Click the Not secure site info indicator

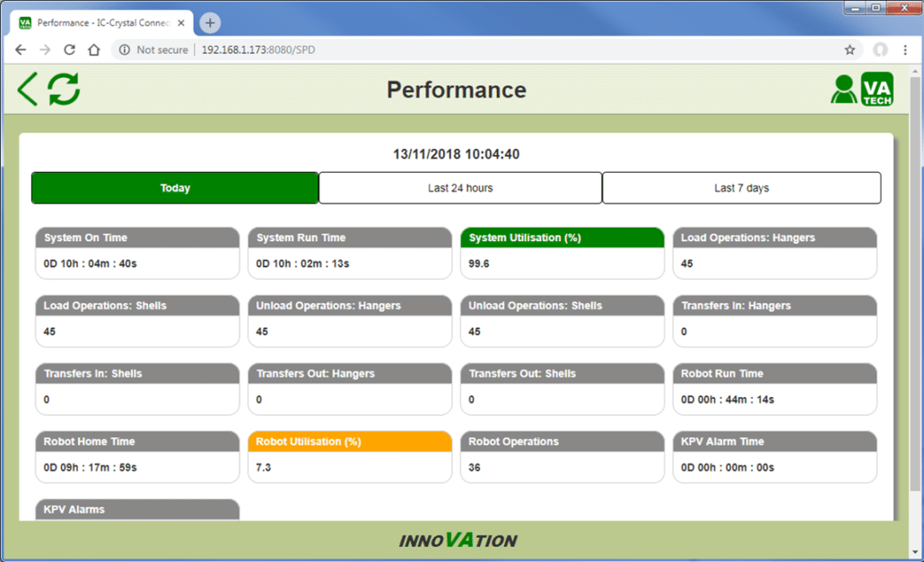[153, 50]
